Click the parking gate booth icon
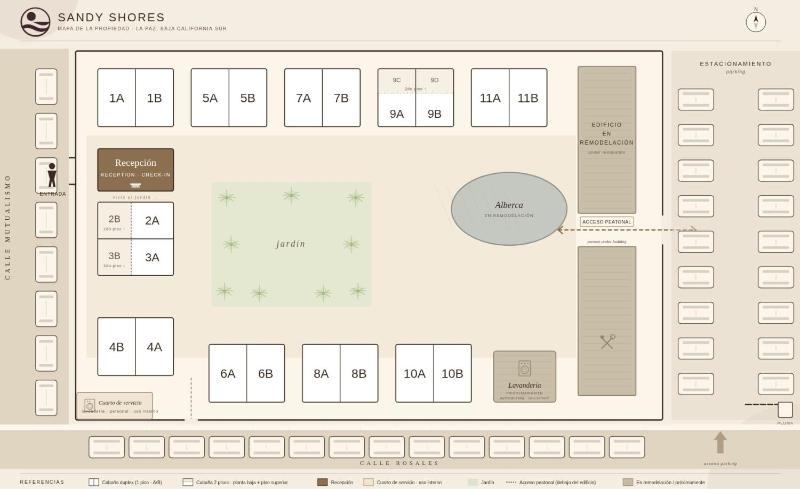 click(x=785, y=410)
